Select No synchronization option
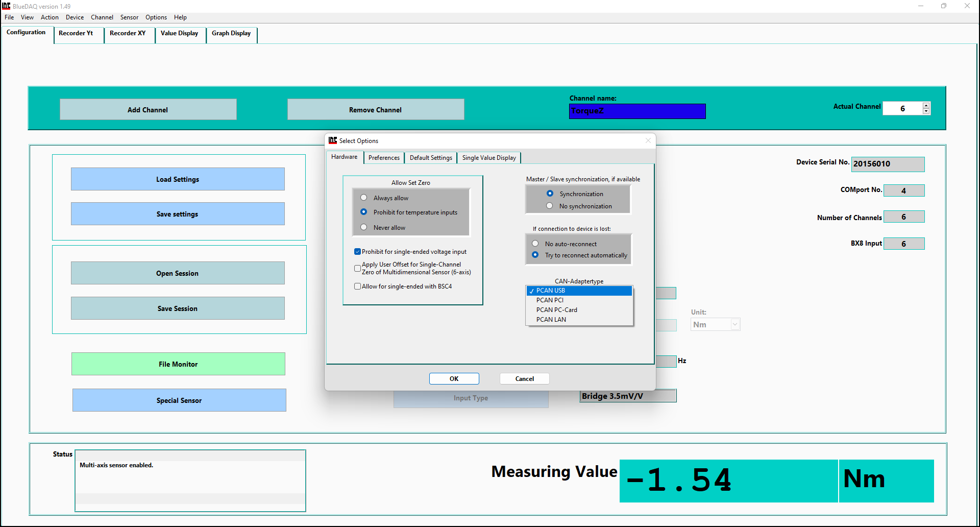980x527 pixels. click(550, 206)
